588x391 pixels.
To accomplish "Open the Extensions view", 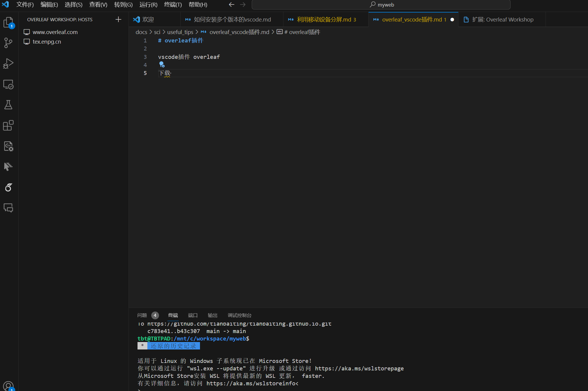I will tap(8, 125).
